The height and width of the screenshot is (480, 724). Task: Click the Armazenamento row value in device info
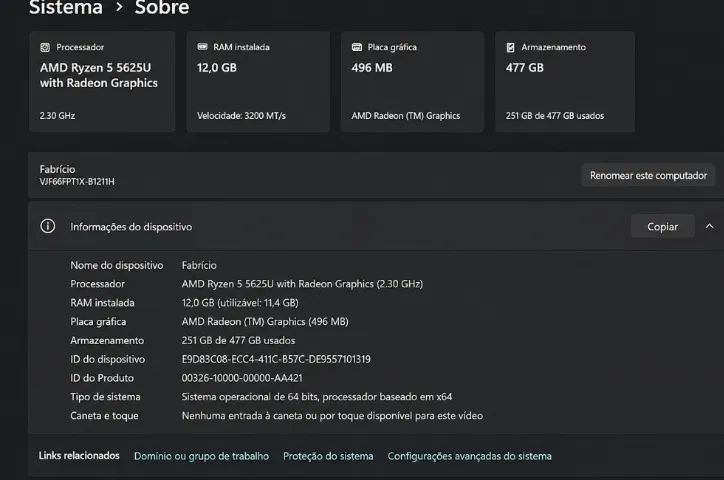tap(238, 341)
